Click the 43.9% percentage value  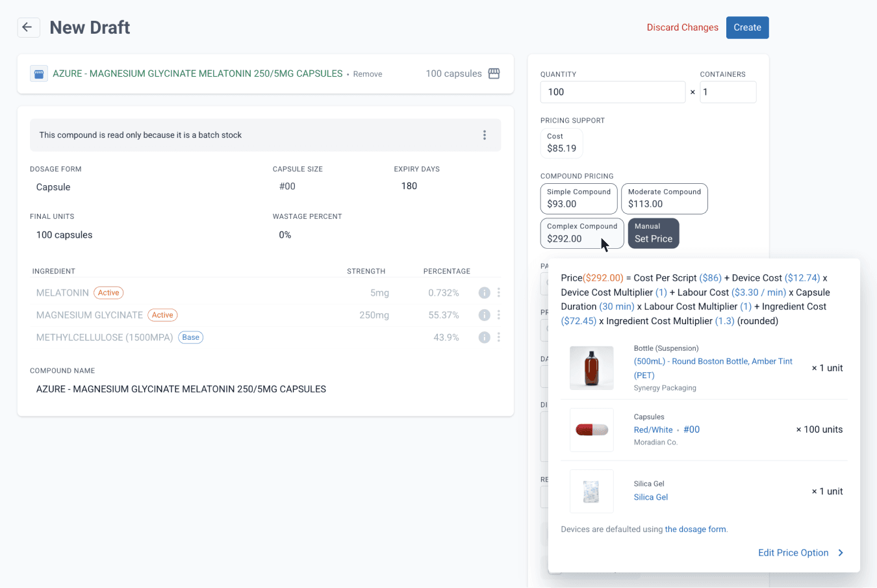coord(446,337)
